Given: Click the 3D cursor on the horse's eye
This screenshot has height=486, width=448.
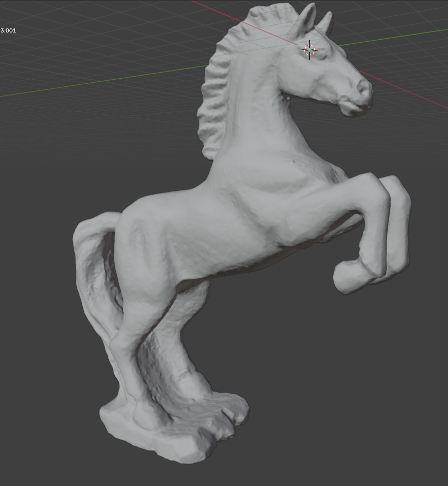Looking at the screenshot, I should [x=309, y=50].
